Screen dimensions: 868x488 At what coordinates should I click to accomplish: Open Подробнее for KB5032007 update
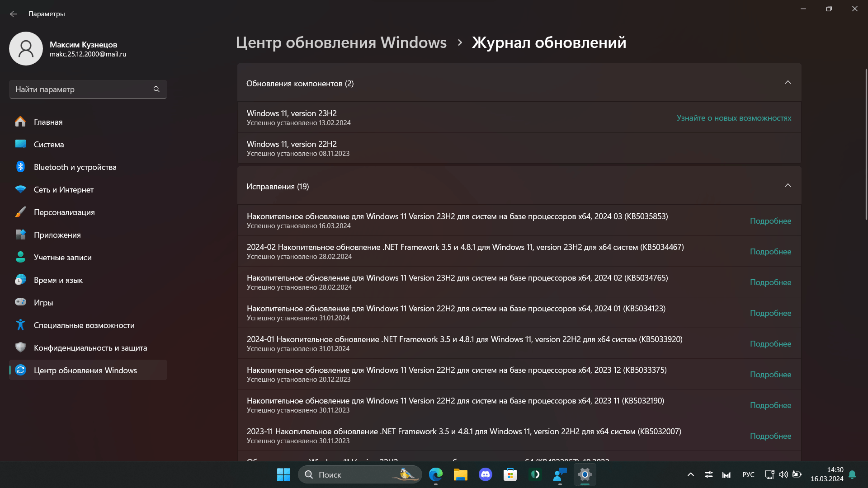click(x=770, y=436)
